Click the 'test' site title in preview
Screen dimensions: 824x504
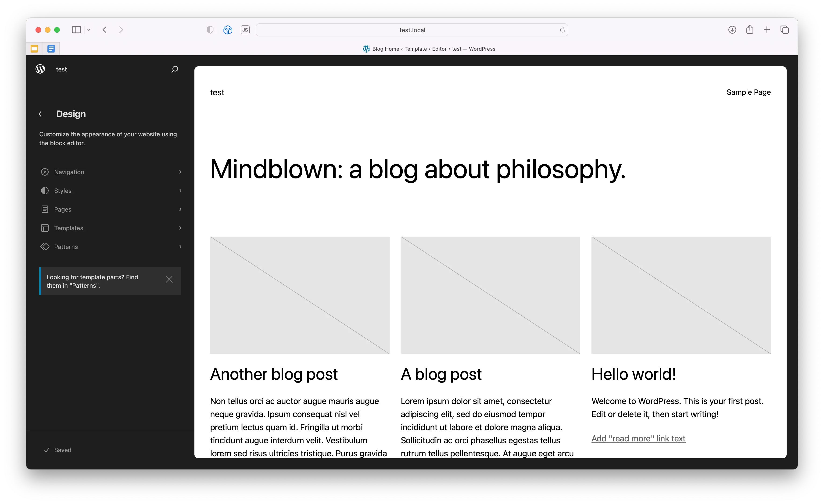217,92
